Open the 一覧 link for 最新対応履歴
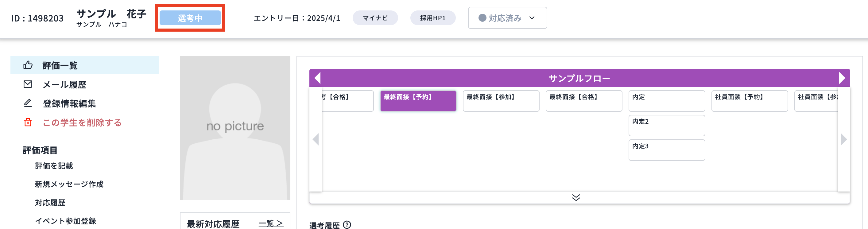Image resolution: width=868 pixels, height=229 pixels. pyautogui.click(x=271, y=223)
